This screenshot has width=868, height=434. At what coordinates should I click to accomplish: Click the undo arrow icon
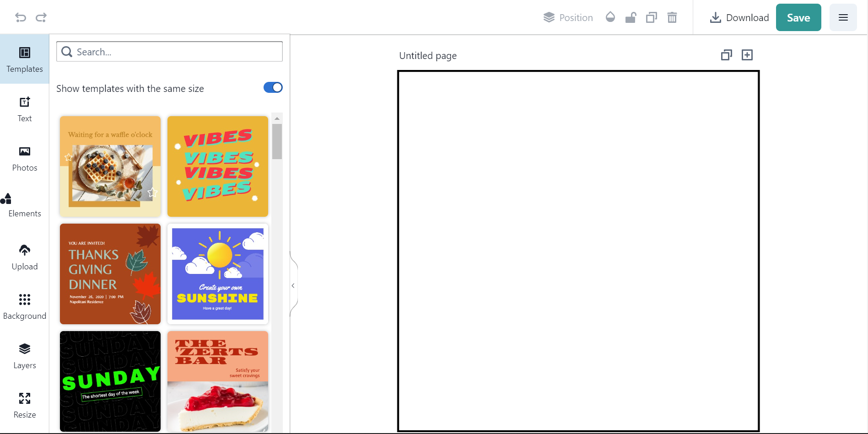click(21, 17)
